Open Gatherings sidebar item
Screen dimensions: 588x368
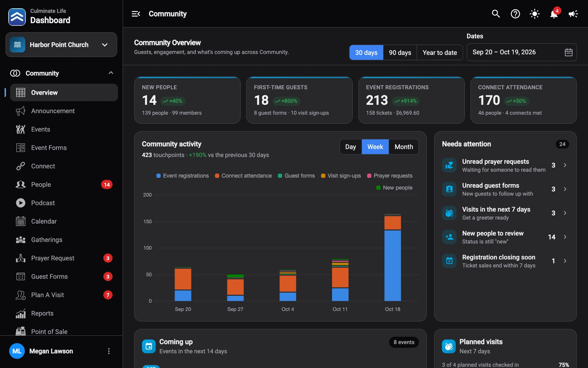64,240
